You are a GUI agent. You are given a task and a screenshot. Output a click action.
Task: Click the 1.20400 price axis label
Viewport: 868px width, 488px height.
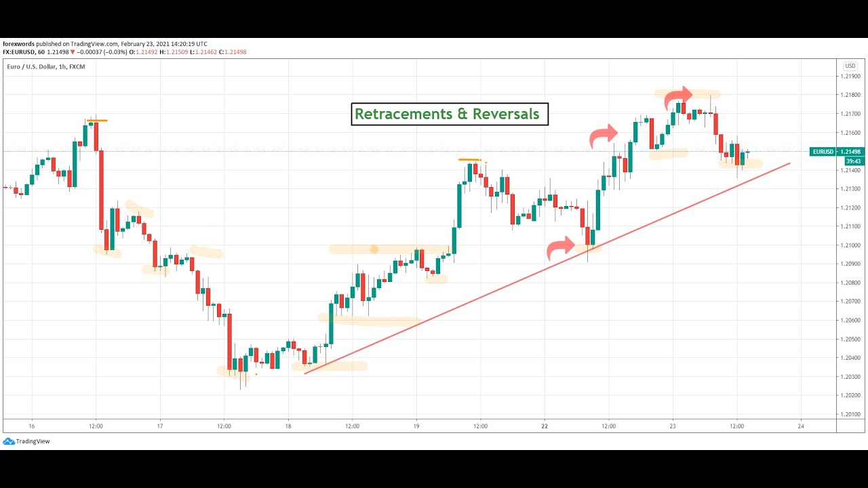pyautogui.click(x=850, y=358)
